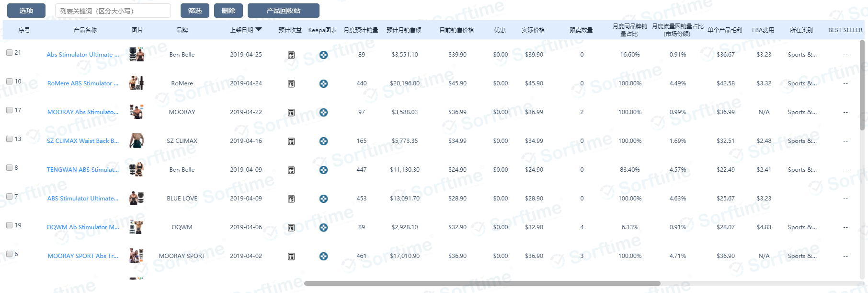Click calculator icon in OQWM Ab Stimulator row

click(291, 228)
